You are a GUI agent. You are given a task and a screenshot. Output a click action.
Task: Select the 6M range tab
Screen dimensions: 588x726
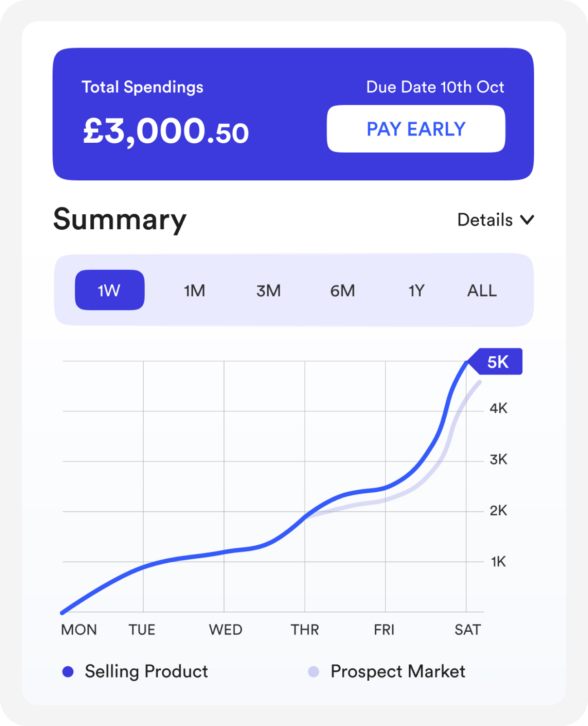click(342, 290)
